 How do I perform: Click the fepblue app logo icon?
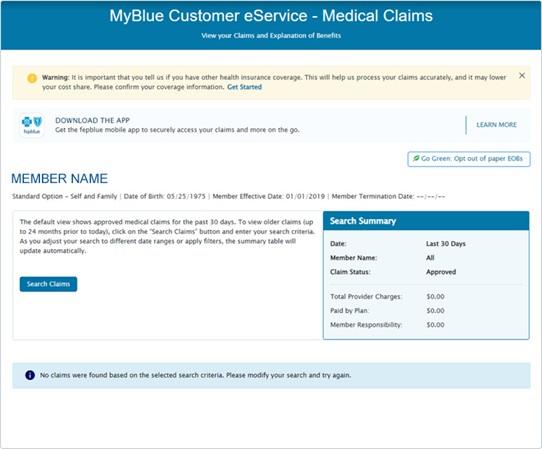click(x=32, y=125)
